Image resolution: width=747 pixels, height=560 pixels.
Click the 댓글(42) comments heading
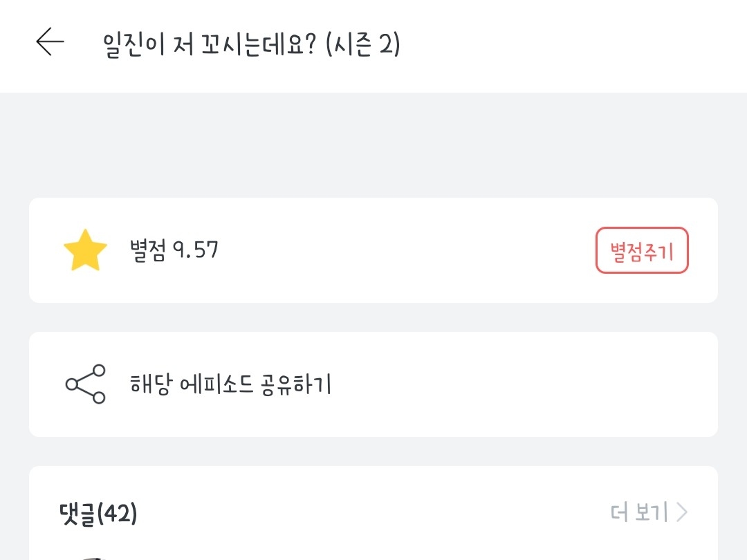coord(98,513)
